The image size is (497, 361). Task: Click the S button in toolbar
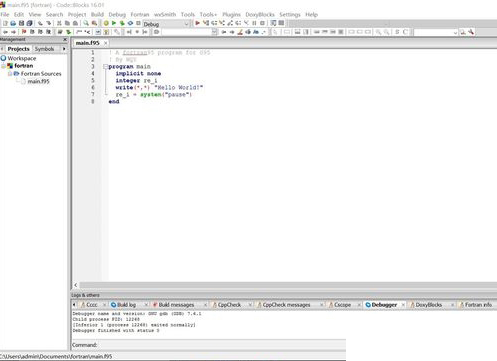pyautogui.click(x=397, y=32)
